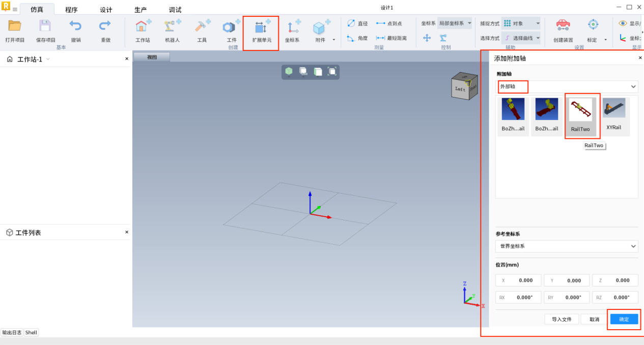Click the 导入文件 button
The height and width of the screenshot is (345, 644).
(x=562, y=320)
